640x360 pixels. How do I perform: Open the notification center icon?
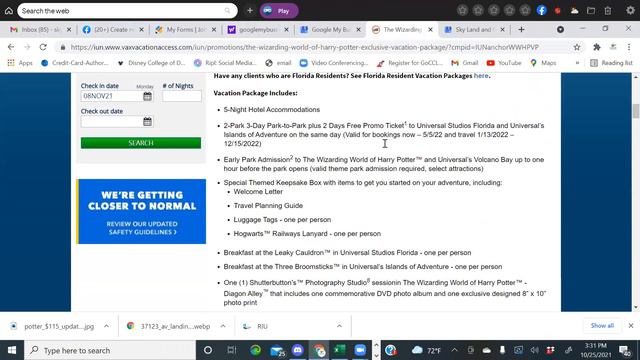click(x=624, y=350)
